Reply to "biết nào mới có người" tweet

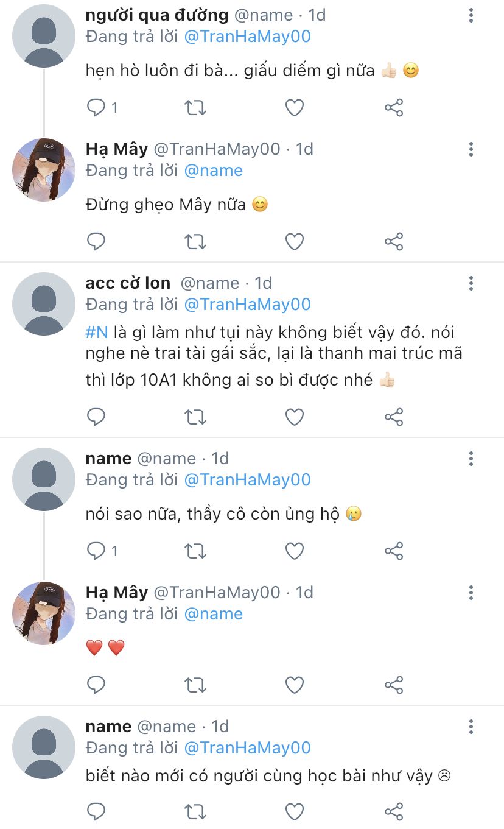[97, 811]
